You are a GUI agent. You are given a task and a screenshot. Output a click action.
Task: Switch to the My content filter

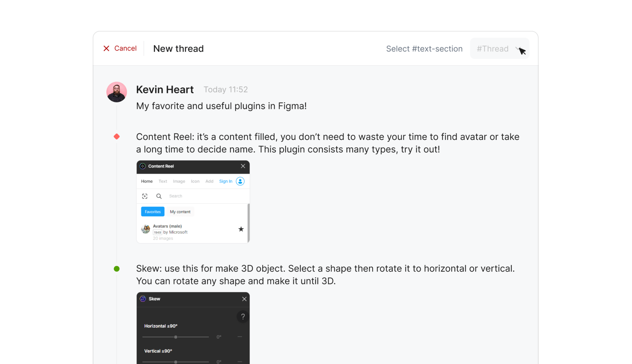180,212
